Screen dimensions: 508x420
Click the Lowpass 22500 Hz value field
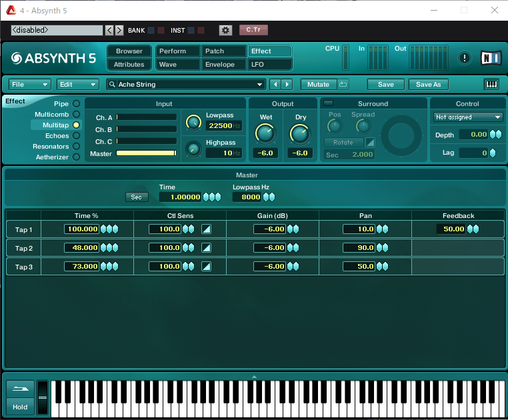224,126
